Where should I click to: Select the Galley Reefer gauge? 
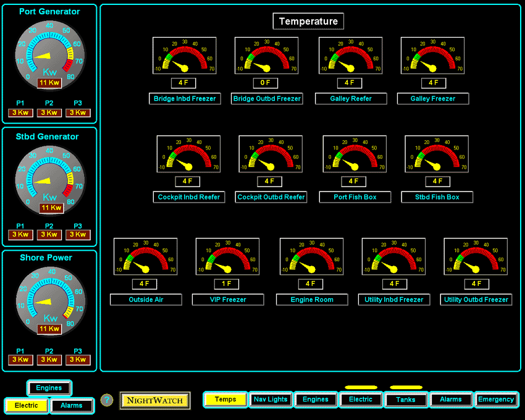[x=350, y=55]
